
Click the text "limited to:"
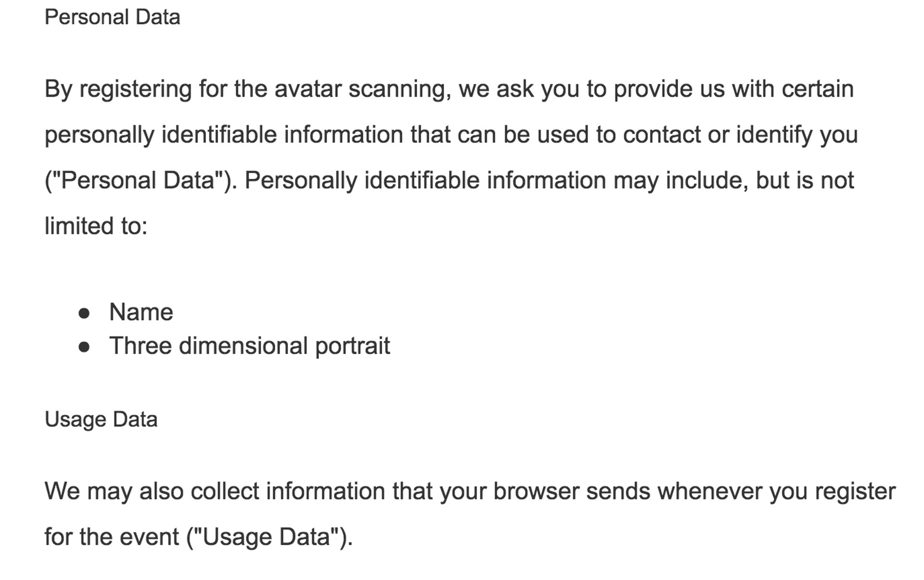96,226
